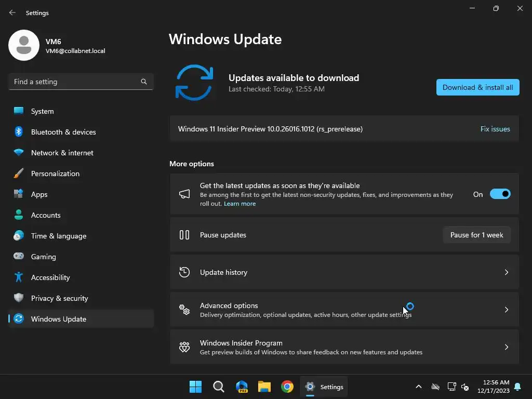Open the Gaming settings category
The width and height of the screenshot is (532, 399).
[x=81, y=256]
